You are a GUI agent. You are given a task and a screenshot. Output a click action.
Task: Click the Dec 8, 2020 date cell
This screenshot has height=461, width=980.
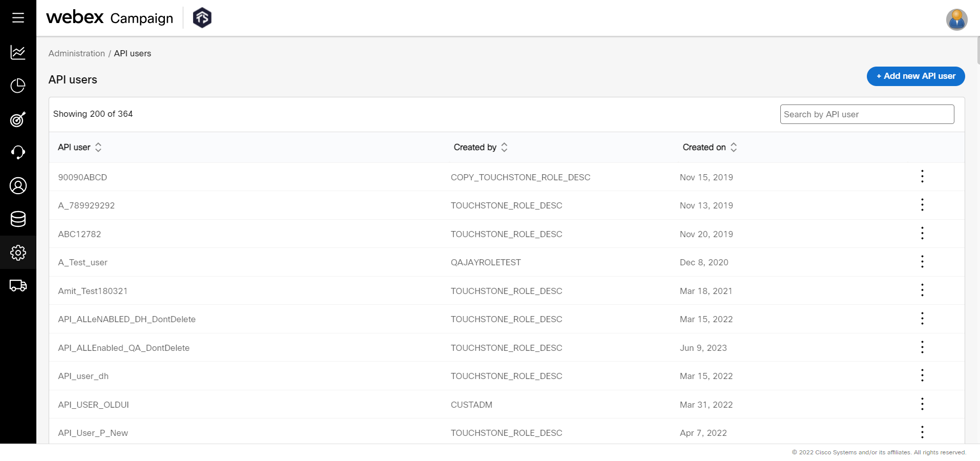pos(704,262)
